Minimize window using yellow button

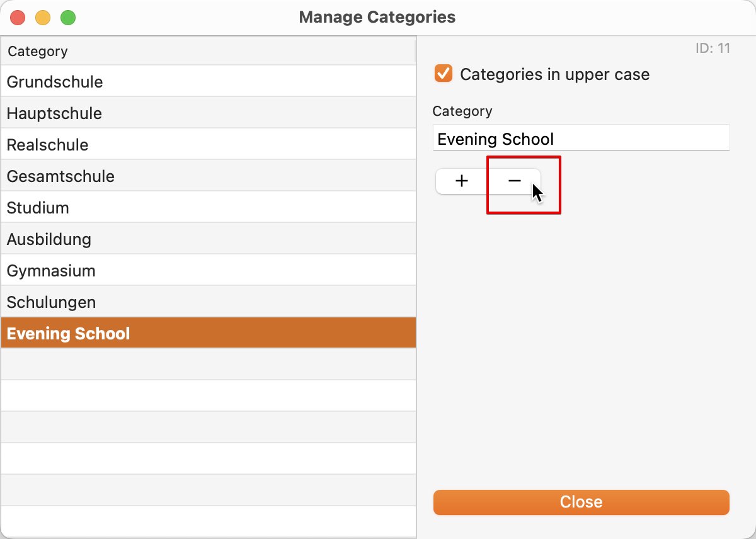pos(43,18)
